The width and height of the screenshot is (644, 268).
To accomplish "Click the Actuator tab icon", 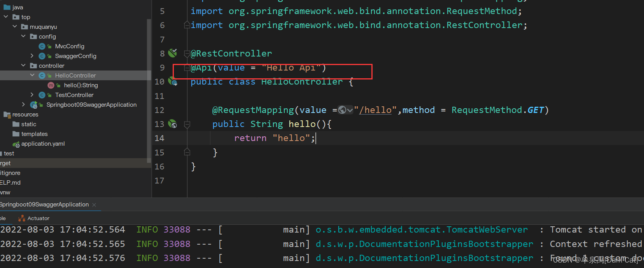I will (22, 218).
